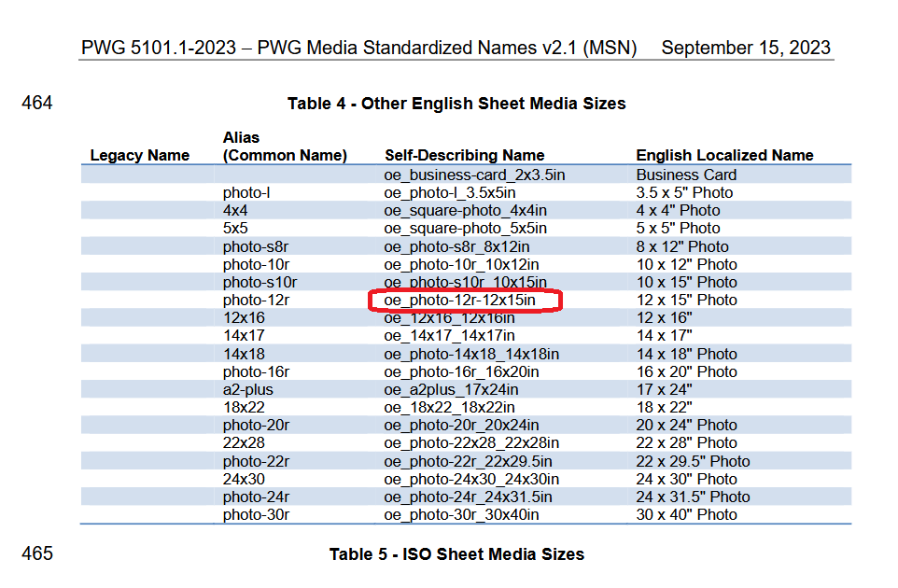This screenshot has width=898, height=588.
Task: Click the red-circled oe_photo-12r-12x15in entry
Action: tap(460, 301)
